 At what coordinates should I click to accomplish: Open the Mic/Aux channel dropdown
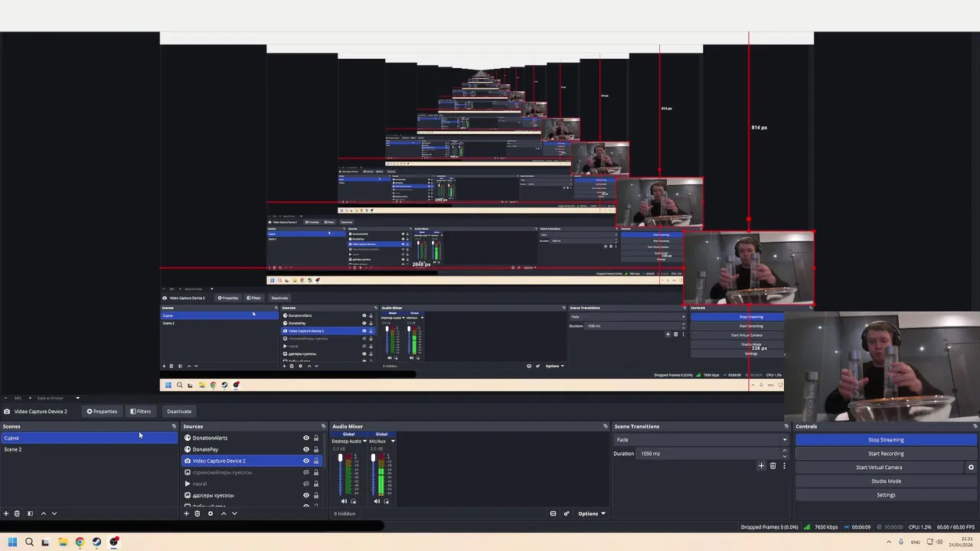pos(393,441)
